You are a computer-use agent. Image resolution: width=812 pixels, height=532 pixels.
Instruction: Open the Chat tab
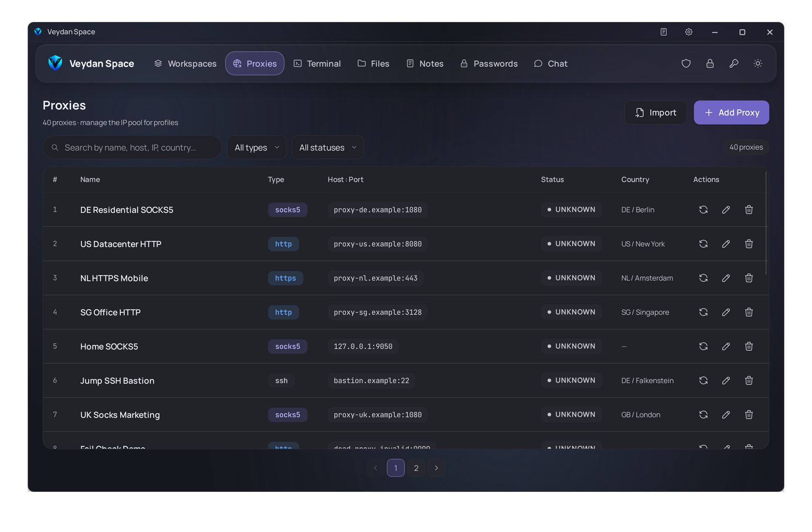[x=551, y=64]
